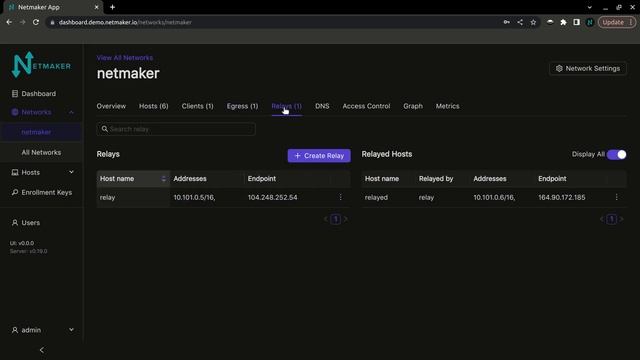640x360 pixels.
Task: Share this page from the toolbar
Action: pyautogui.click(x=520, y=22)
